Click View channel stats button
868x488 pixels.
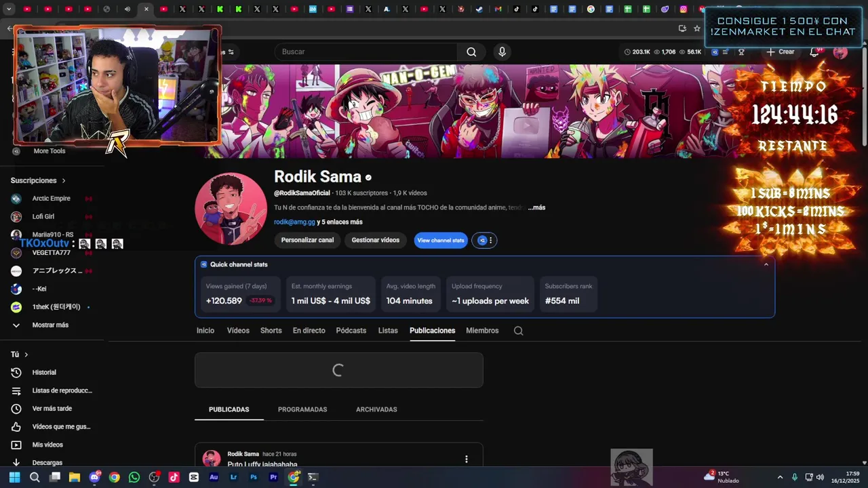(441, 240)
